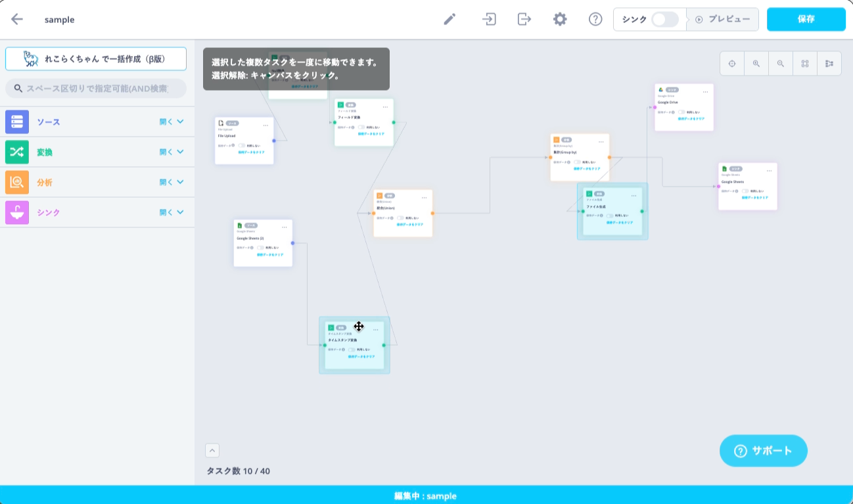Click the sheets icon on Google Sheets sink node

coord(724,168)
